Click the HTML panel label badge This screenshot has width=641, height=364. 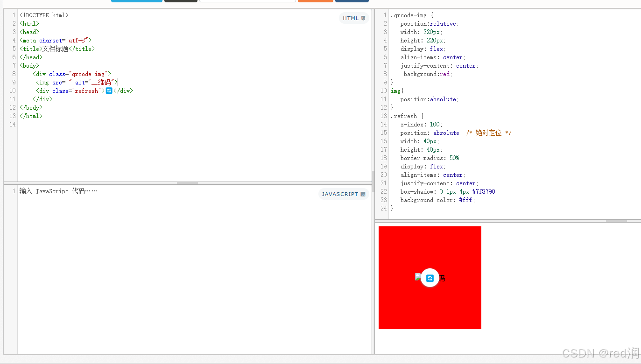354,18
